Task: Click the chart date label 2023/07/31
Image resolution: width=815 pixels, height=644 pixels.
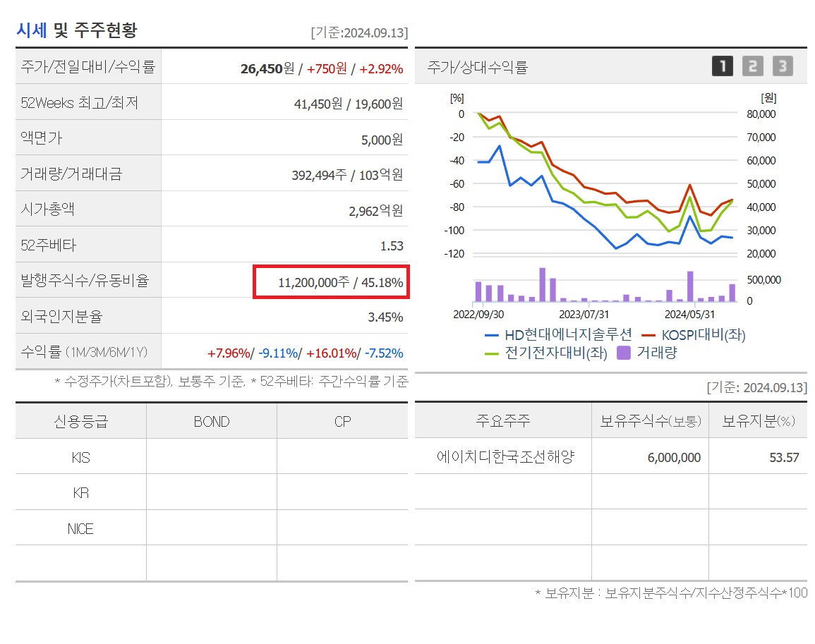Action: click(584, 315)
